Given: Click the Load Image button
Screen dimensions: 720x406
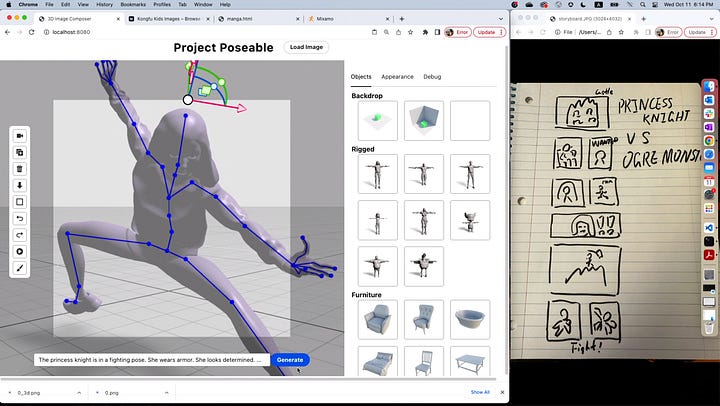Looking at the screenshot, I should (x=306, y=47).
